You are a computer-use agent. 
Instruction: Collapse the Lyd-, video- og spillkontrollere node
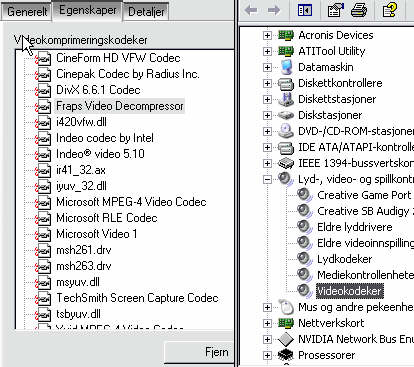click(x=267, y=180)
